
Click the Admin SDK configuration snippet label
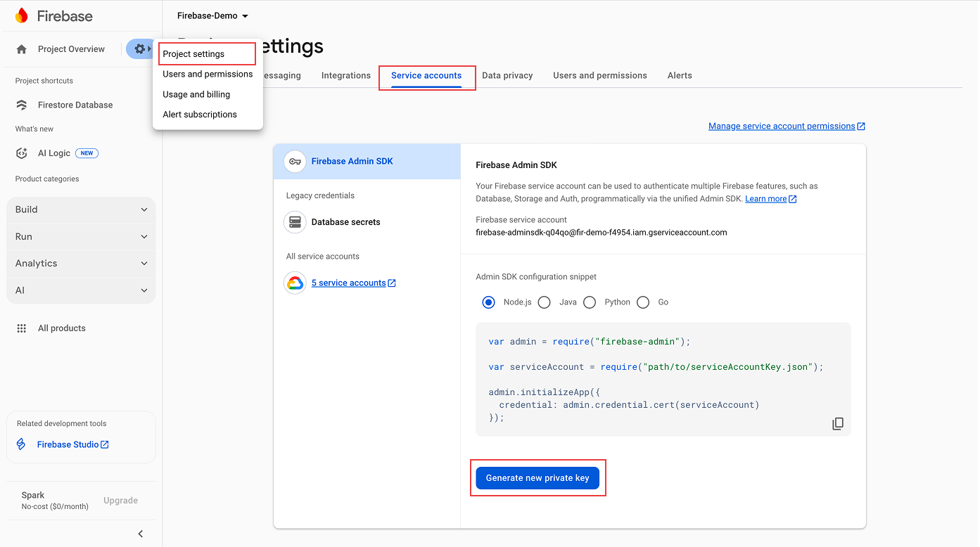[536, 277]
